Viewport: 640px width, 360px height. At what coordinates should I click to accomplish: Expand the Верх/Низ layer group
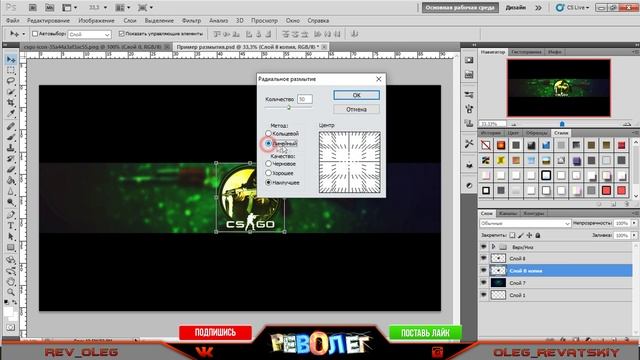click(x=493, y=247)
